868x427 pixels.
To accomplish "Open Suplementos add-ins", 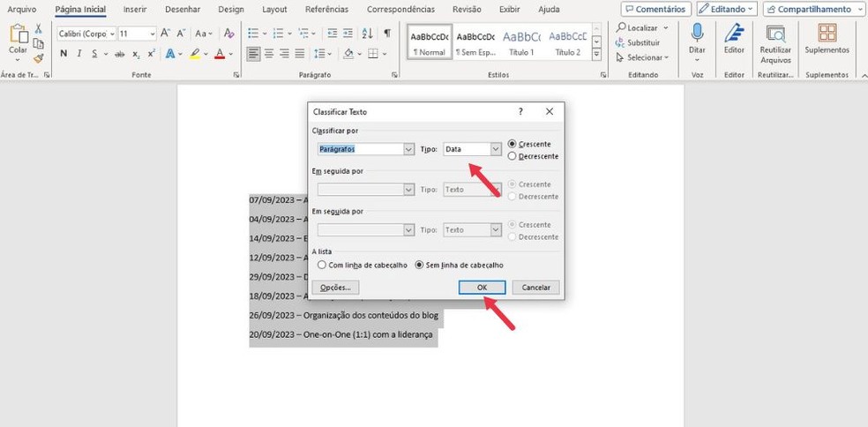I will click(x=827, y=39).
